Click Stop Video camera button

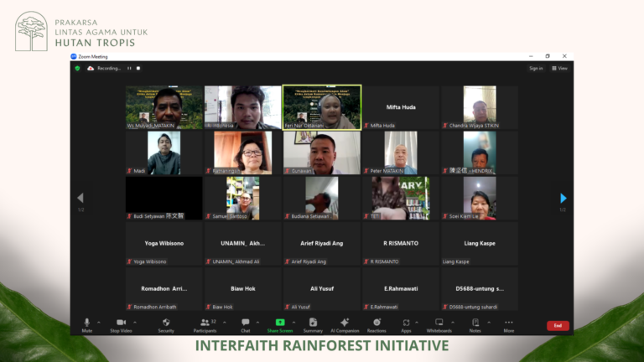pyautogui.click(x=120, y=323)
